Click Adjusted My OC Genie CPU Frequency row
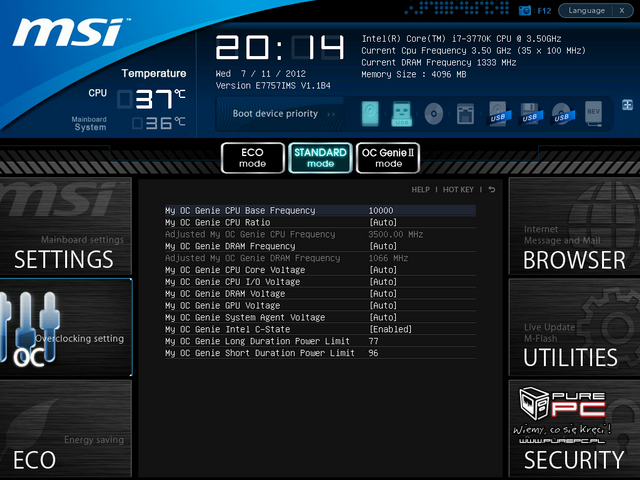This screenshot has height=480, width=640. coord(320,234)
